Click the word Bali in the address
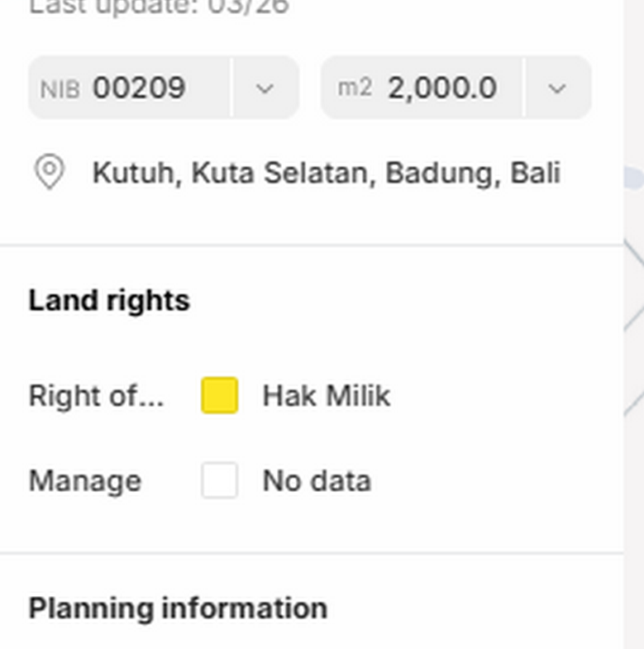The height and width of the screenshot is (649, 644). pos(535,173)
